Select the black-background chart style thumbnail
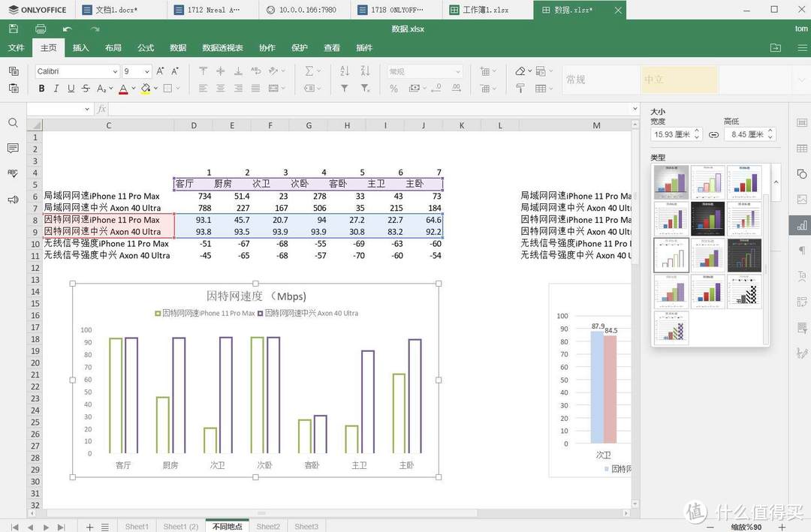Screen dimensions: 811x532 pos(707,218)
